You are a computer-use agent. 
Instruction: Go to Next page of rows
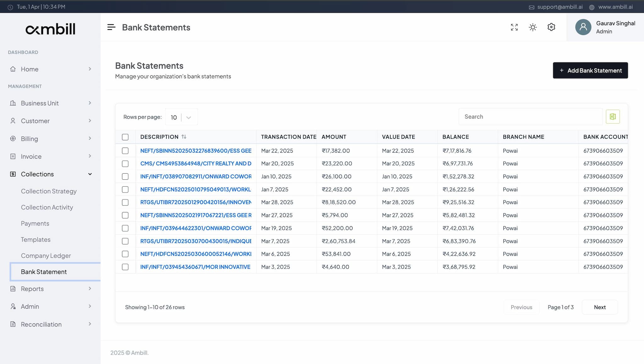[x=600, y=307]
